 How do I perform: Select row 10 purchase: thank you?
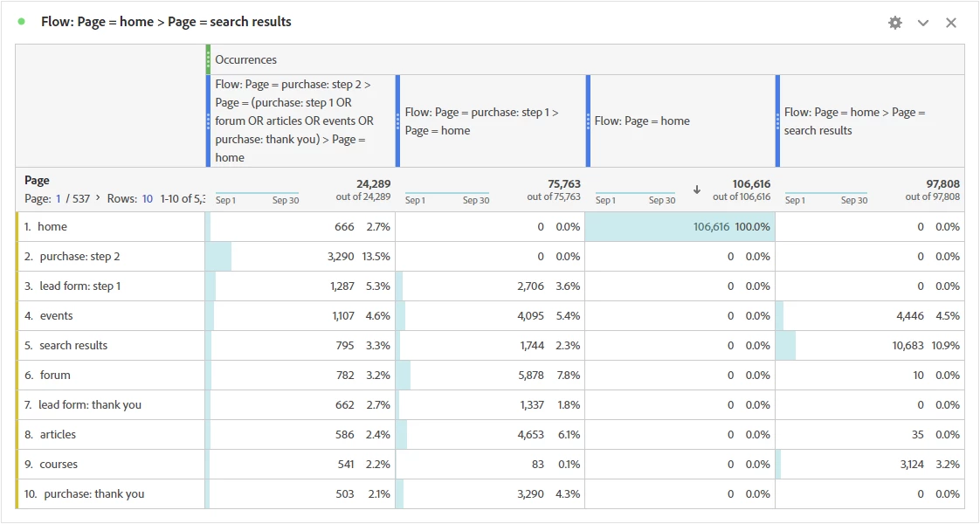point(111,493)
